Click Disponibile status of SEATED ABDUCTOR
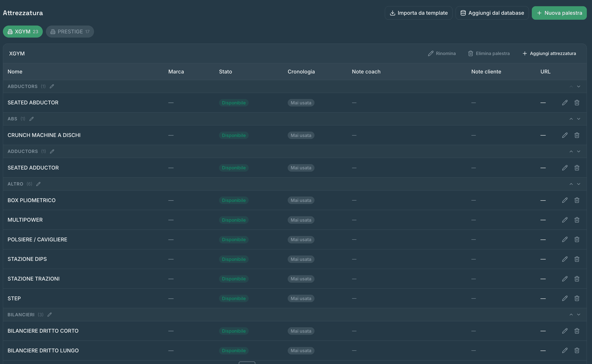Viewport: 592px width, 364px height. click(x=234, y=103)
